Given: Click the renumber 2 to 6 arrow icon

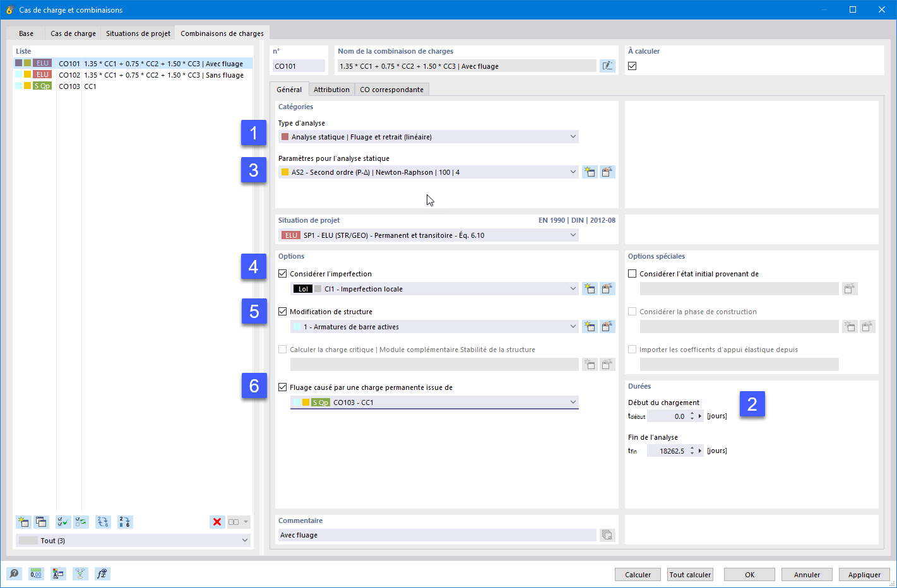Looking at the screenshot, I should (x=125, y=522).
